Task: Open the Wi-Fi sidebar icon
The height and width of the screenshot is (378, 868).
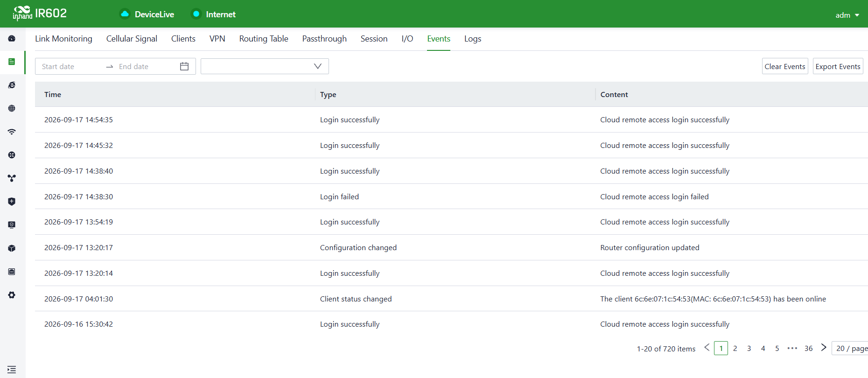Action: click(12, 132)
